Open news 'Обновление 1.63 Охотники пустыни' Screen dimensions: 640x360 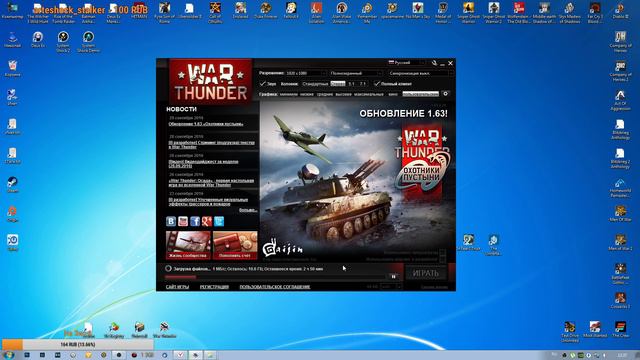coord(206,124)
